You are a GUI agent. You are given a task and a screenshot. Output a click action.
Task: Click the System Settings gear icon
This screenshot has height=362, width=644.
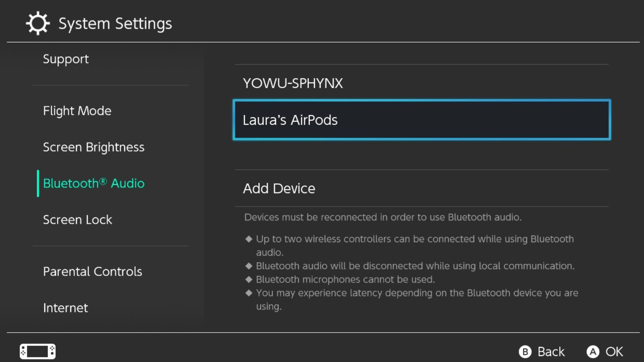[38, 23]
